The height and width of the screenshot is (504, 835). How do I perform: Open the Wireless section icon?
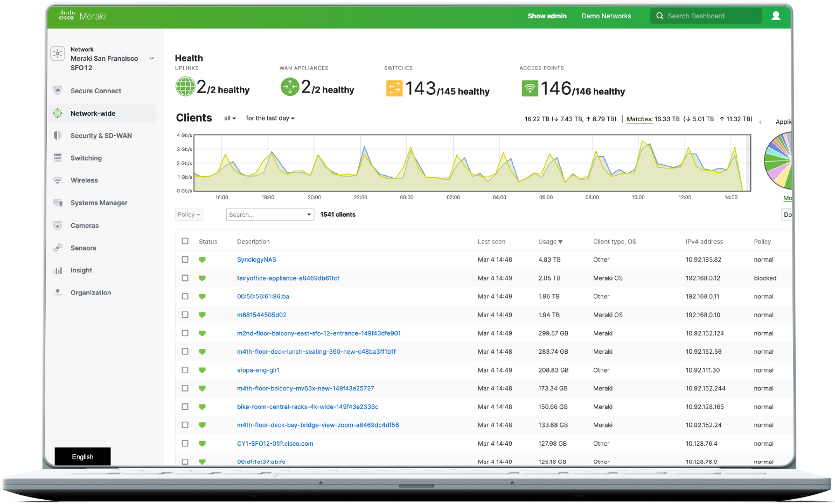[58, 180]
